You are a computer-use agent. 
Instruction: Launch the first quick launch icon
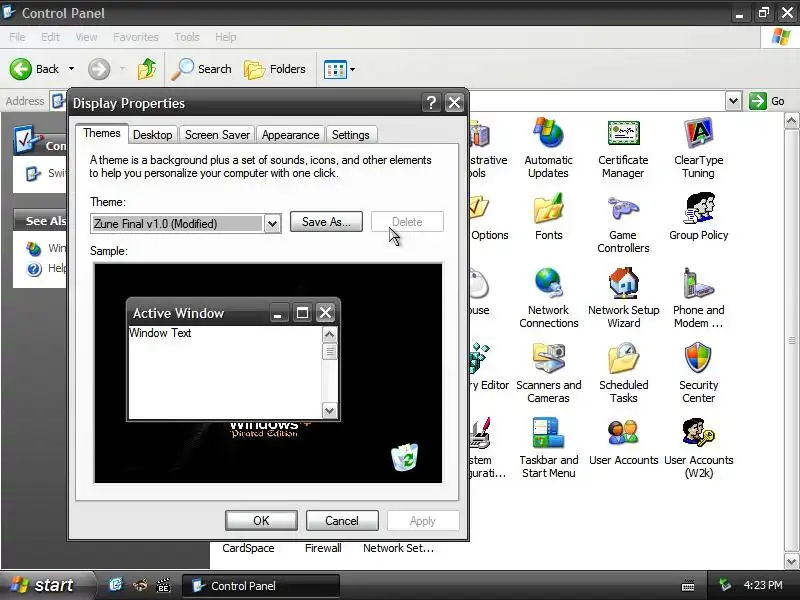pos(116,585)
